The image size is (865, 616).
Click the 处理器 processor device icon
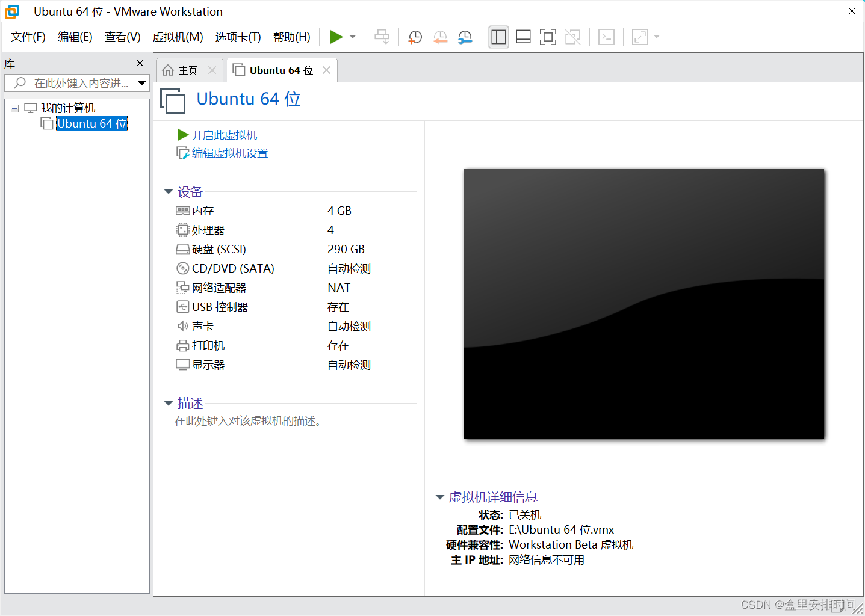[183, 230]
